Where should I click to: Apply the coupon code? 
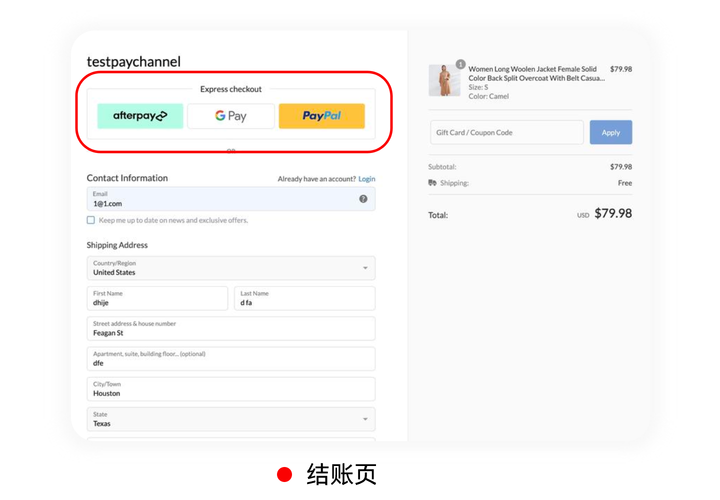click(611, 132)
